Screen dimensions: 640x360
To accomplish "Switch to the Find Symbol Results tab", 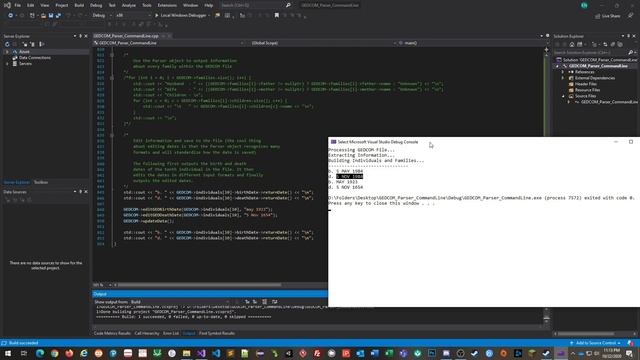I will 217,333.
